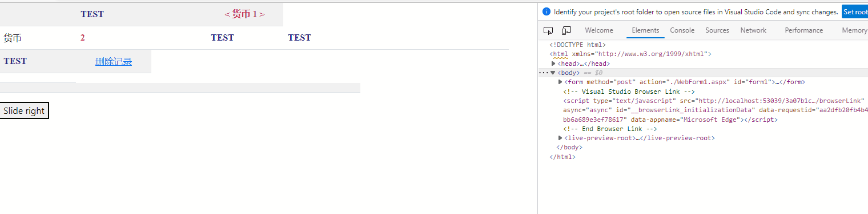Click the 删除记录 link

pyautogui.click(x=114, y=62)
